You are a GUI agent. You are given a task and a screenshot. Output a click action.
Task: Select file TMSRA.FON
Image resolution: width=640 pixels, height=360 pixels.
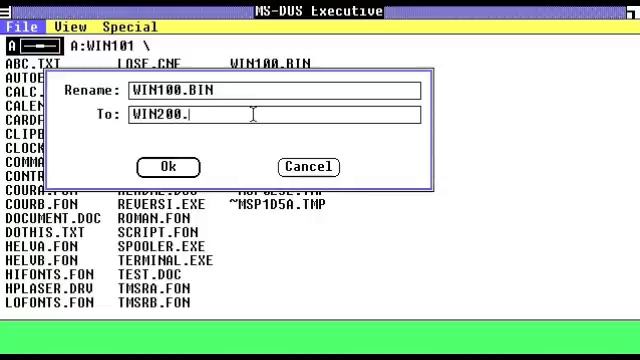click(x=154, y=289)
